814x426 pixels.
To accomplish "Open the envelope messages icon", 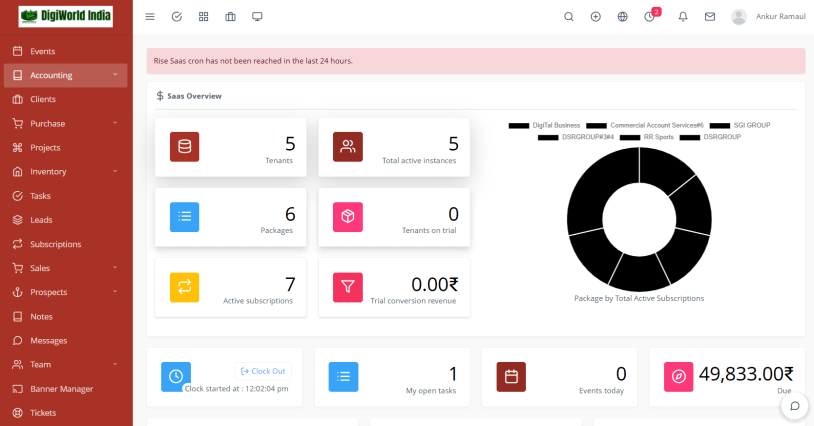I will 710,17.
